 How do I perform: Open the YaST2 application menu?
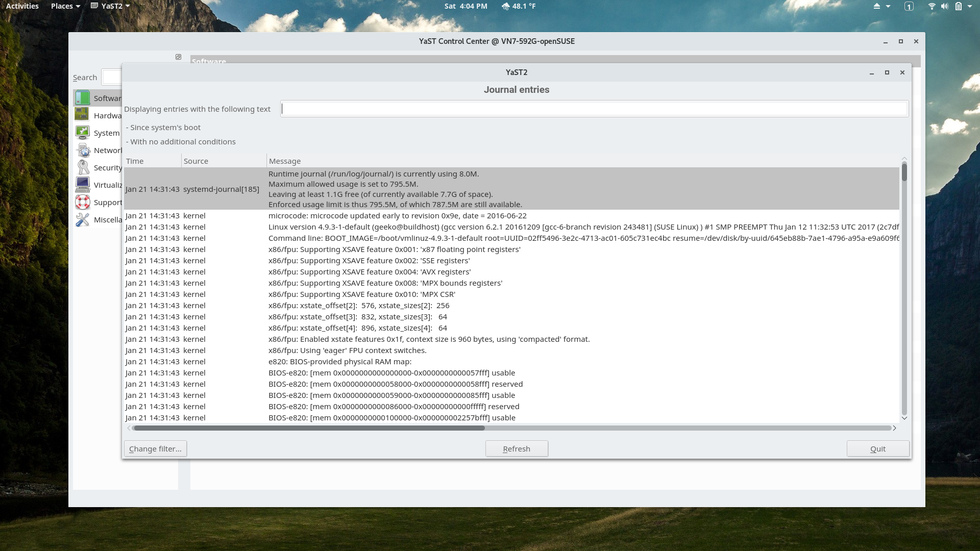[x=110, y=6]
